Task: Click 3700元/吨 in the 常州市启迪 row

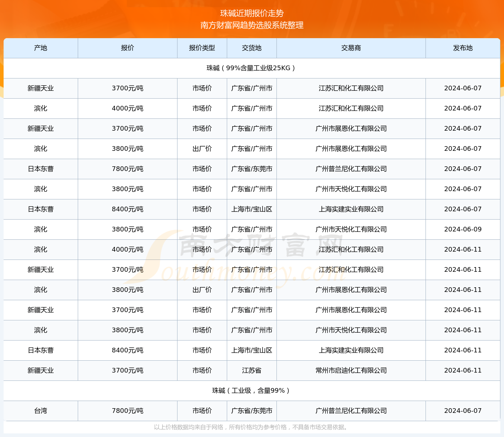Action: click(x=127, y=370)
